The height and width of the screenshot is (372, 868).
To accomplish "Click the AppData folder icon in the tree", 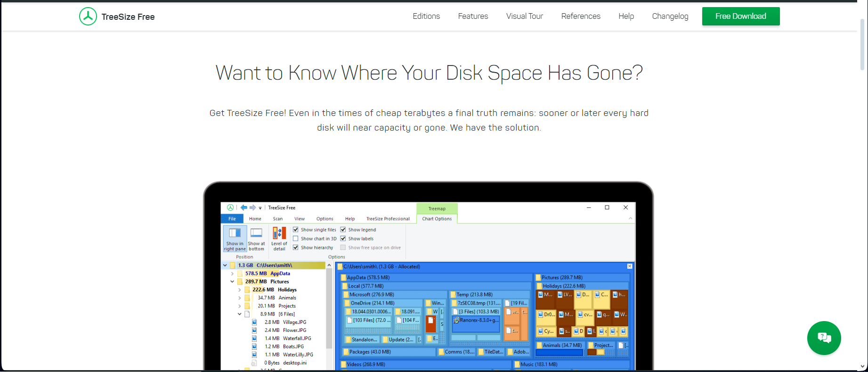I will pyautogui.click(x=240, y=273).
